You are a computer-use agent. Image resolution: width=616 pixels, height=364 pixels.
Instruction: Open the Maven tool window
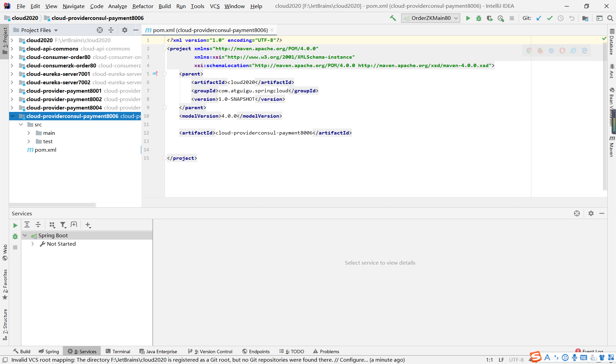pyautogui.click(x=612, y=147)
